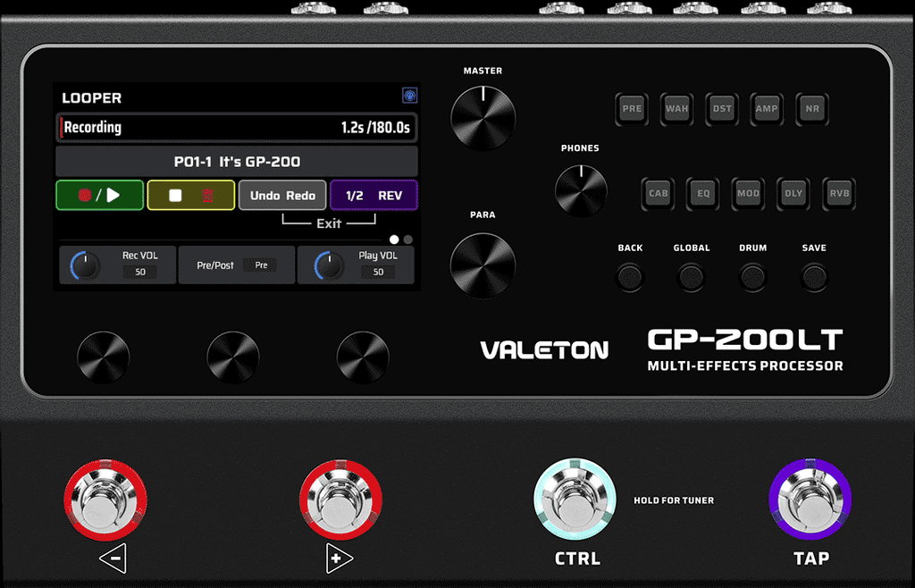Toggle the EQ module button
Viewport: 915px width, 588px height.
pyautogui.click(x=703, y=194)
